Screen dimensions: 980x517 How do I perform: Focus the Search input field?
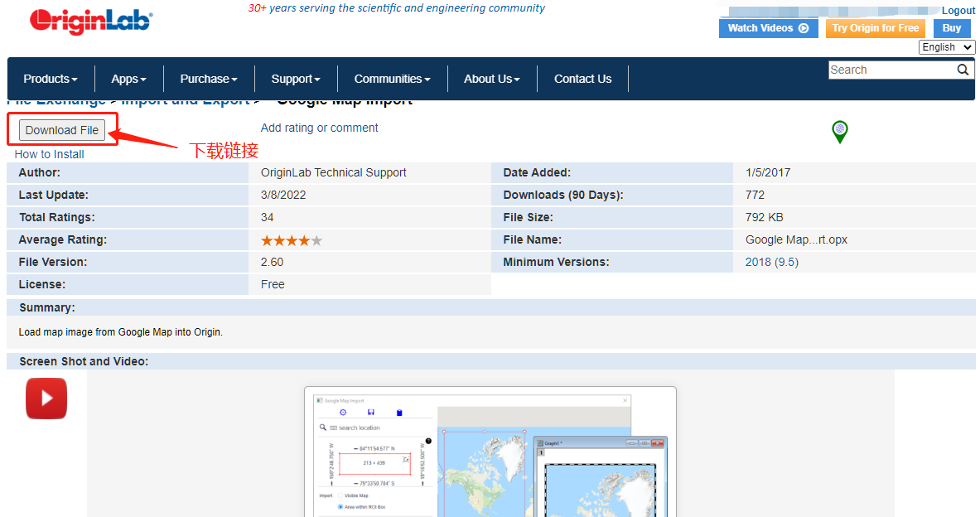point(892,70)
